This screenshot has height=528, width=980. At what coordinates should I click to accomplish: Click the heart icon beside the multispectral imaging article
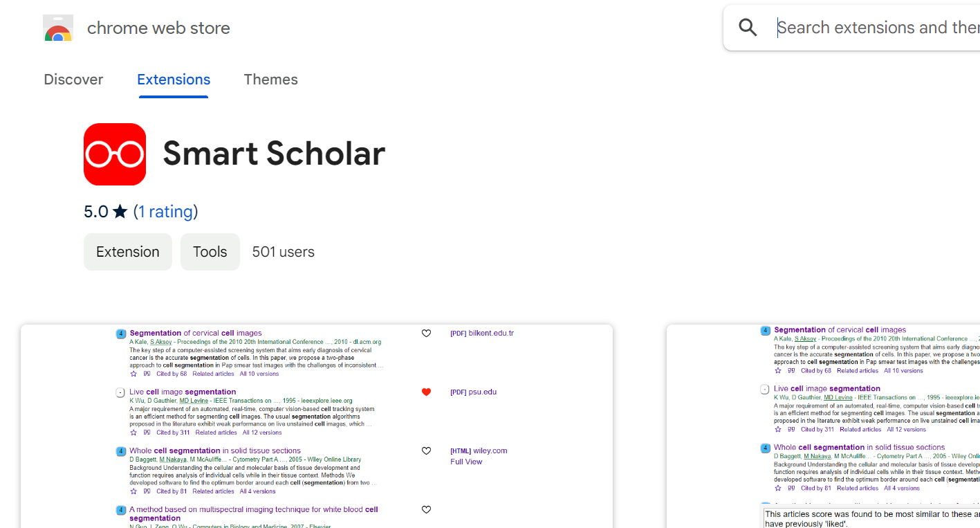coord(426,510)
